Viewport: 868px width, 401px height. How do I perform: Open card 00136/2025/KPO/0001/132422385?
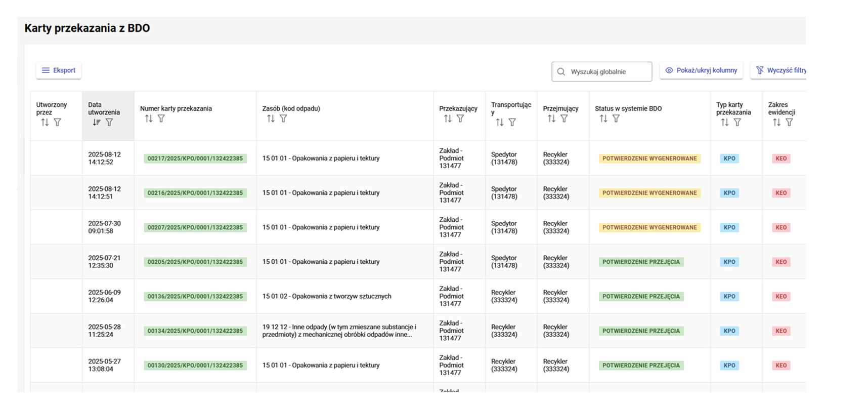(x=195, y=296)
